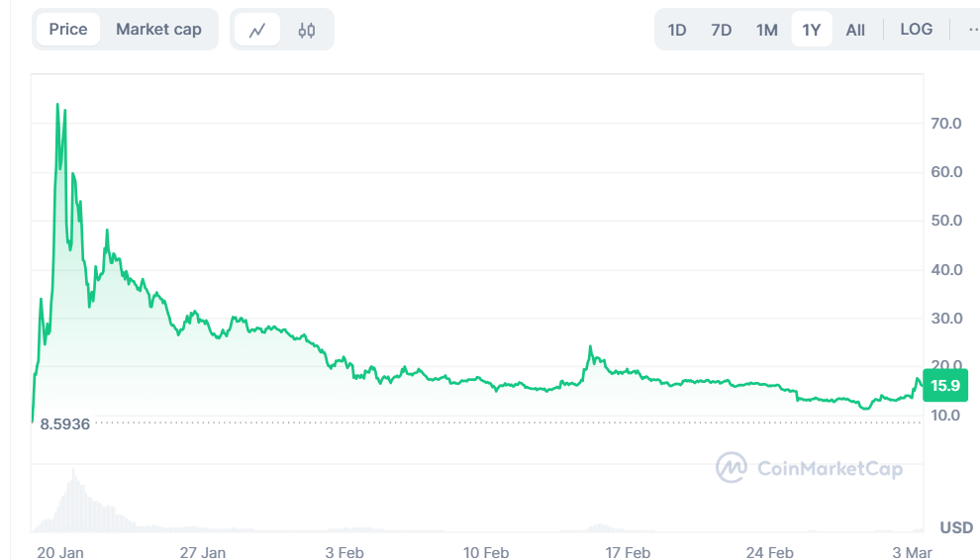Viewport: 980px width, 560px height.
Task: Toggle the LOG scale option
Action: (x=916, y=30)
